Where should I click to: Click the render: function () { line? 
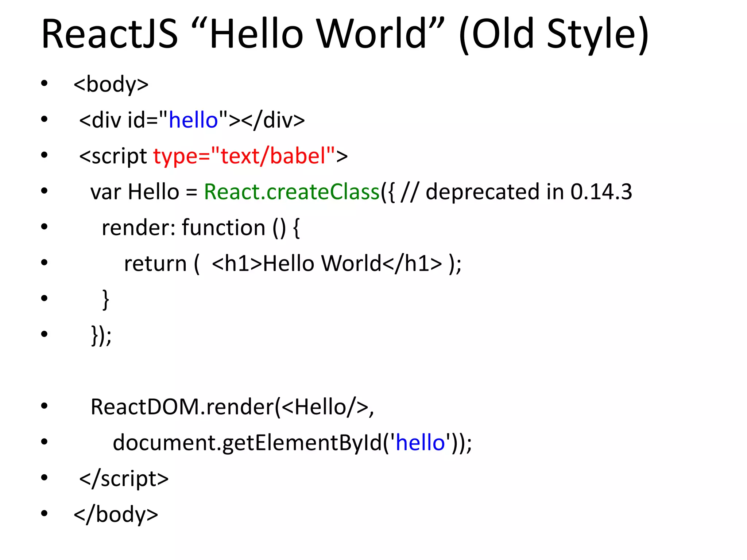(x=201, y=227)
